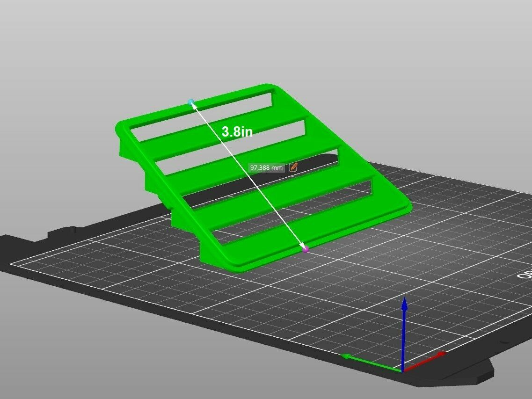The image size is (532, 399).
Task: Click the partial bed label text at right edge
Action: (x=525, y=275)
